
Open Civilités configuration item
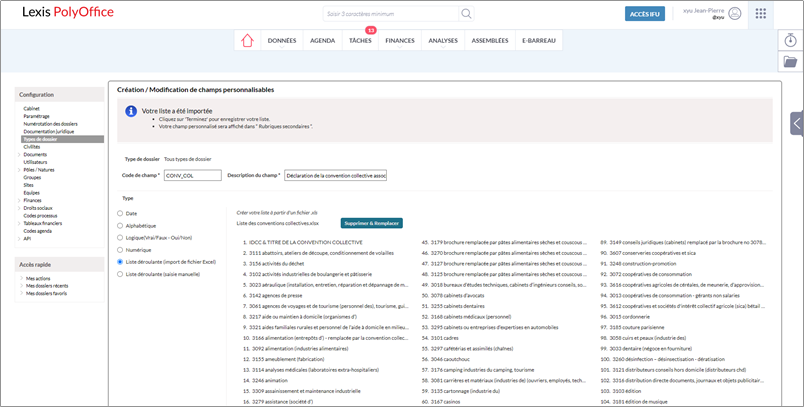pos(32,147)
